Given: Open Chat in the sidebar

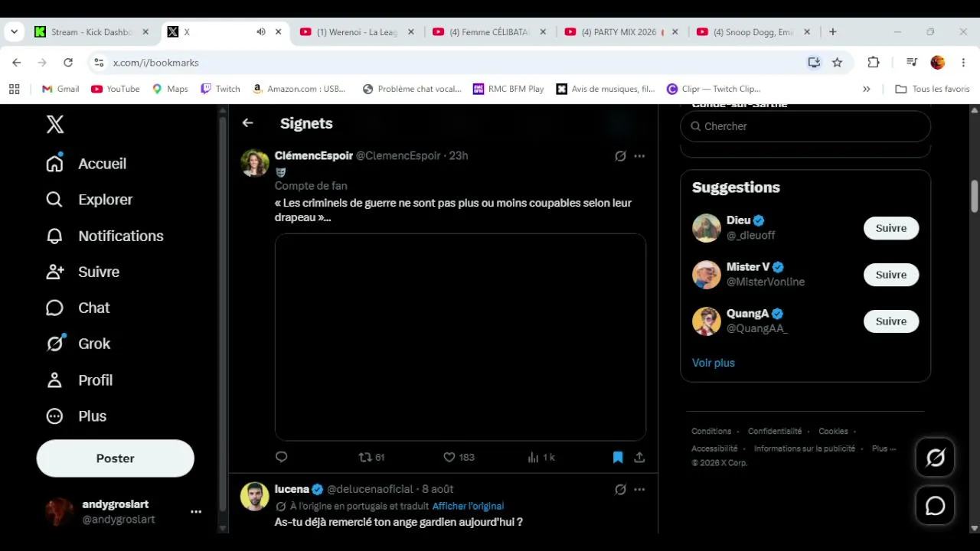Looking at the screenshot, I should [x=78, y=308].
